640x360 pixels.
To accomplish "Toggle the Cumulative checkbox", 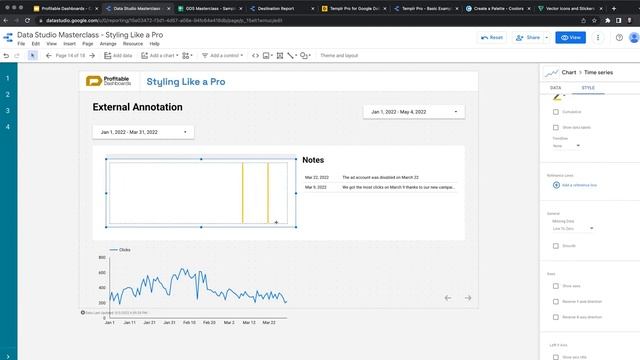I will coord(556,112).
